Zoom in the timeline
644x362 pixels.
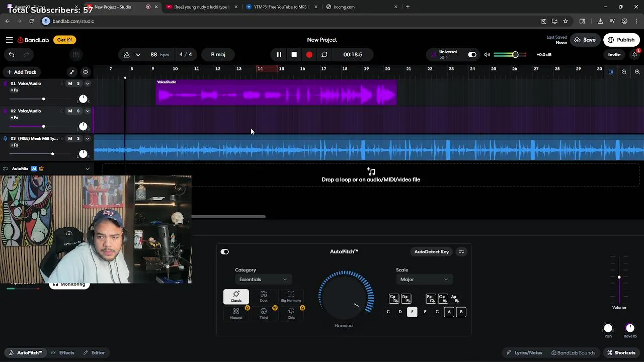pos(637,72)
